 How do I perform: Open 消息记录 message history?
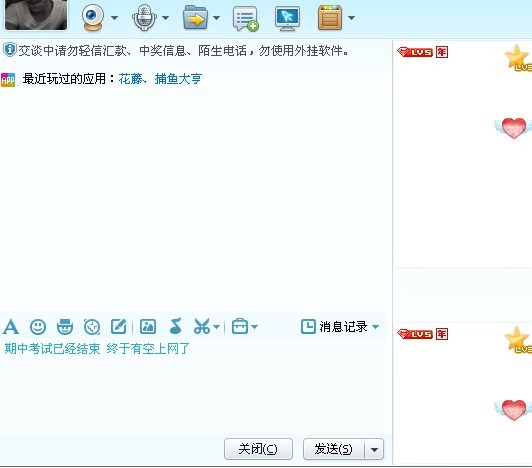click(x=335, y=327)
